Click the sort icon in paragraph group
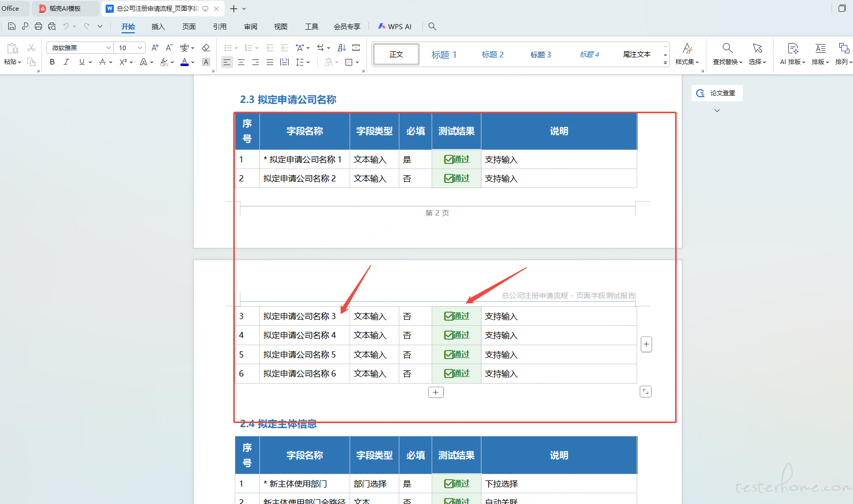 [x=342, y=48]
